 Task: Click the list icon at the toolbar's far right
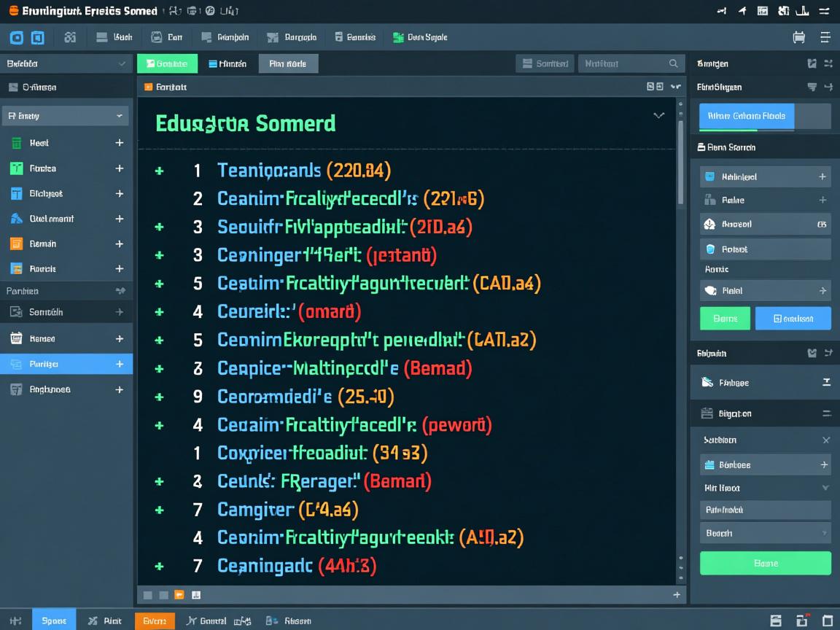tap(825, 37)
